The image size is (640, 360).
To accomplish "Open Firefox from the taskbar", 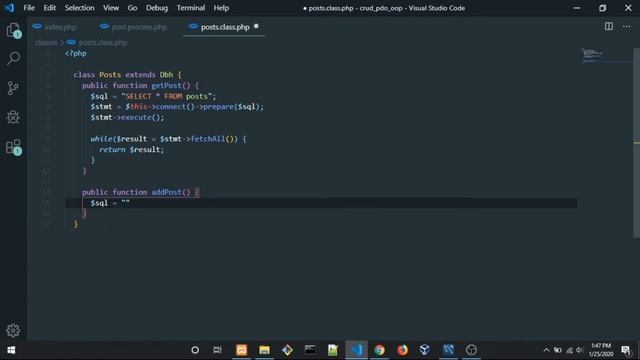I will click(402, 350).
